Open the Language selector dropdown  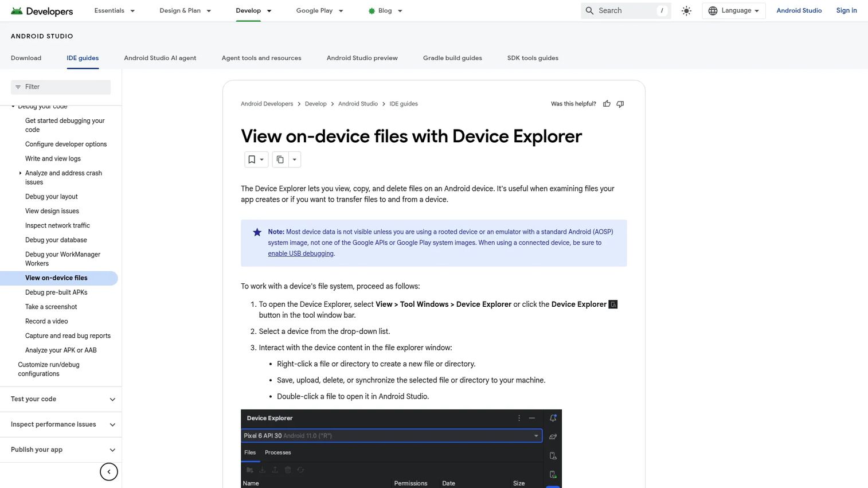[x=734, y=11]
